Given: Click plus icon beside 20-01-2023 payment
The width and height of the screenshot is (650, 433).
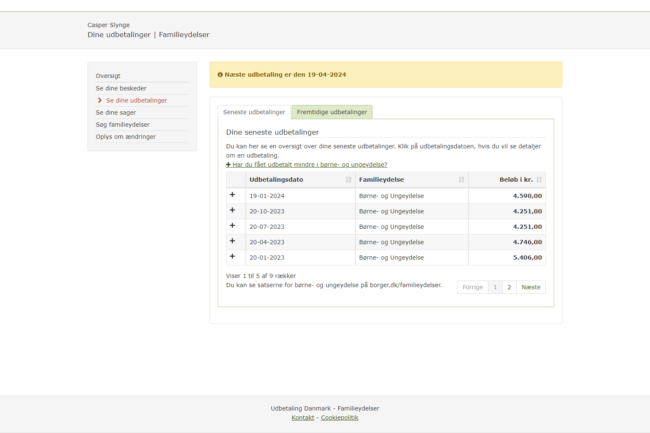Looking at the screenshot, I should click(x=232, y=257).
